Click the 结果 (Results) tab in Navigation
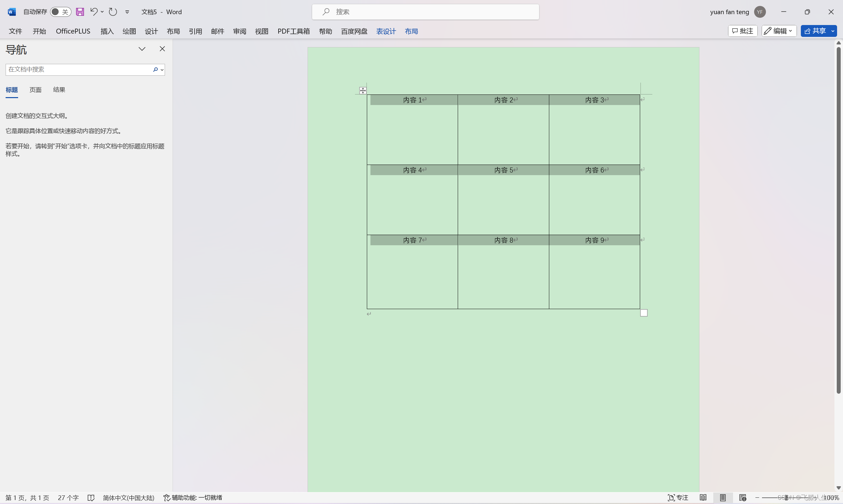843x504 pixels. (x=58, y=89)
